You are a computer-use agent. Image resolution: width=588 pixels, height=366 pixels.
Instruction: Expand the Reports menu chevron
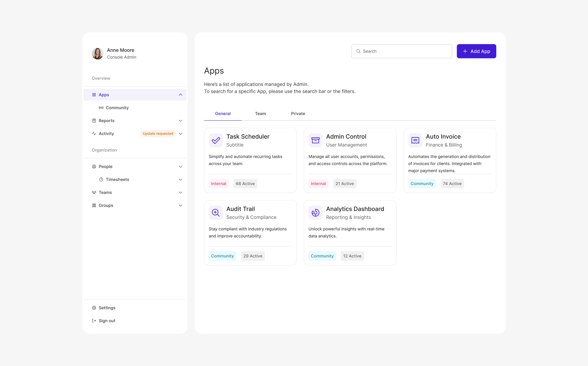click(180, 121)
